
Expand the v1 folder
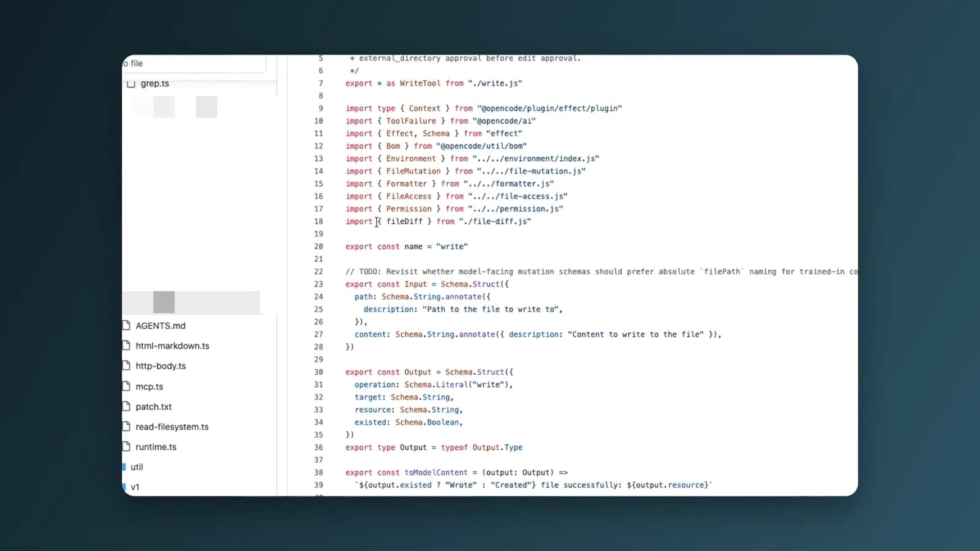coord(135,487)
